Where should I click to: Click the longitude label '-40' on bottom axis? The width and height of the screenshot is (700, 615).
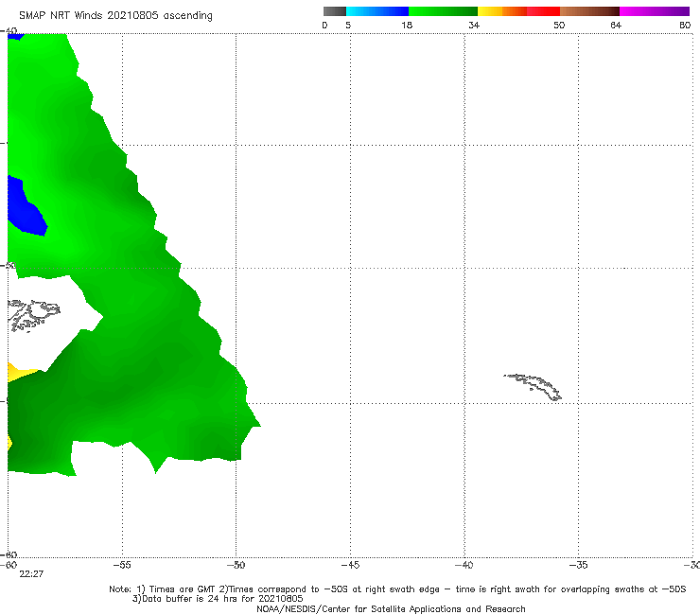click(x=464, y=565)
